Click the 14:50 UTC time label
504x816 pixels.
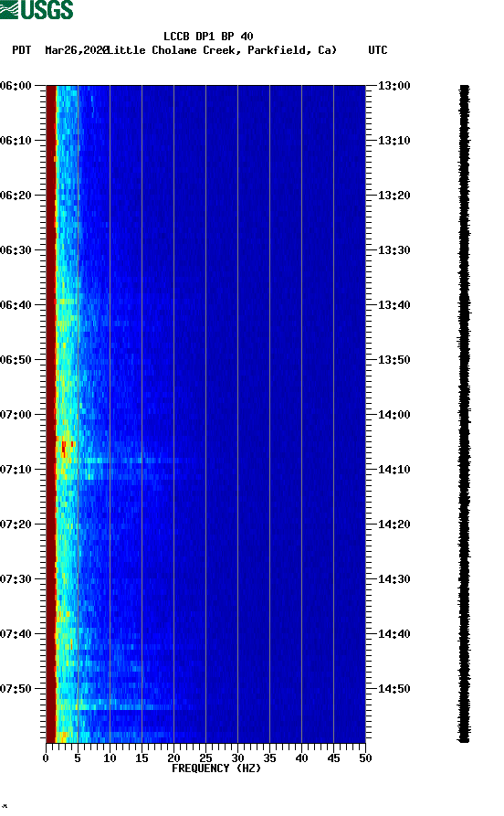394,688
